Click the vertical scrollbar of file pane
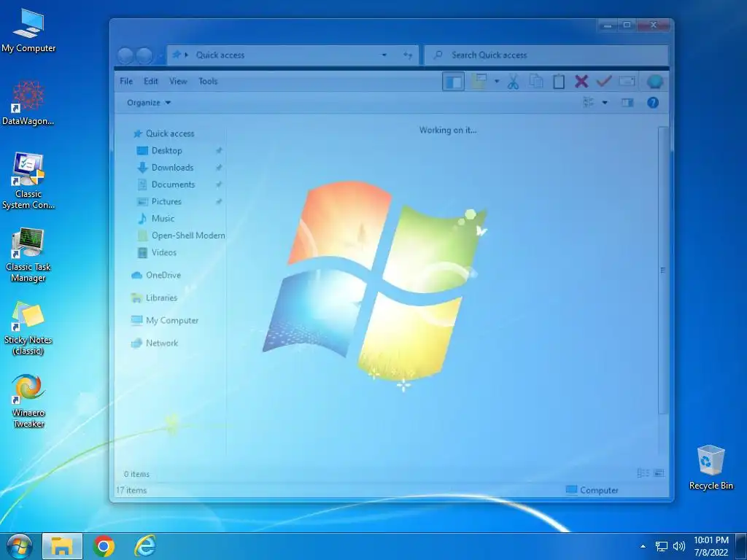 pos(662,270)
